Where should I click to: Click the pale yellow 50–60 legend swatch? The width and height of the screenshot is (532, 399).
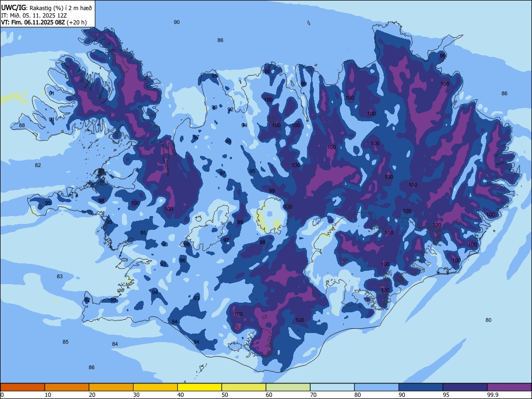(244, 387)
